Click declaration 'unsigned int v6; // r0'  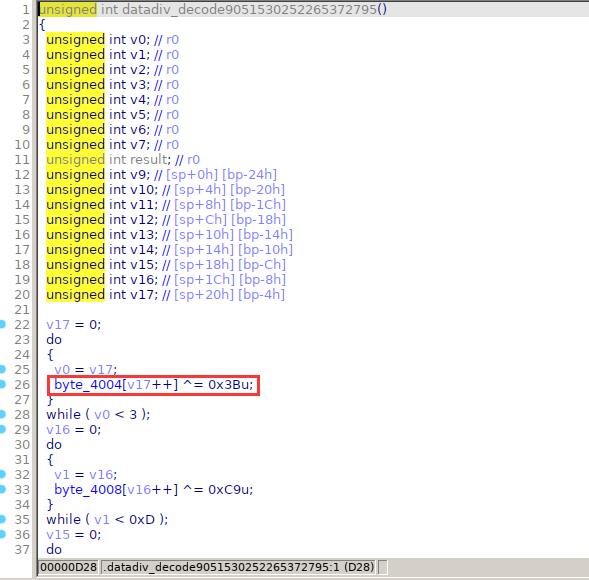coord(112,130)
